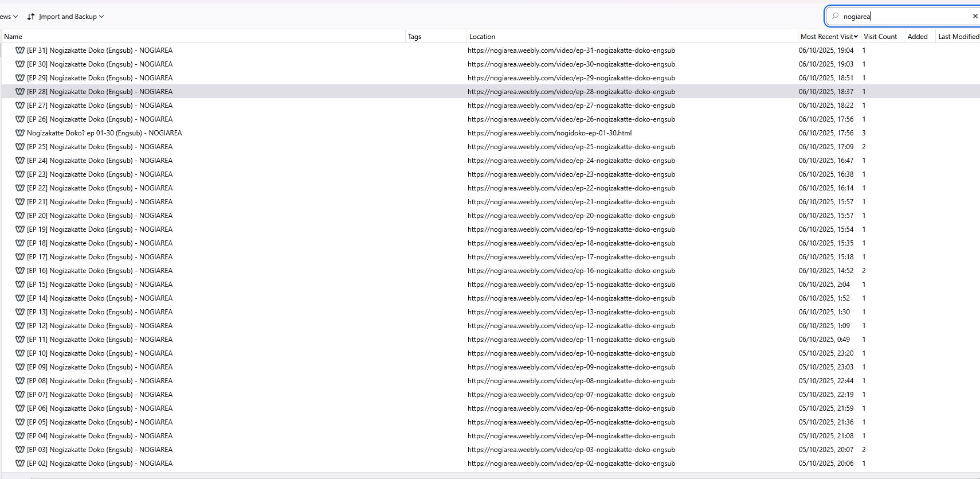Viewport: 980px width, 479px height.
Task: Click the visit time 06/10/2025, 0:49
Action: click(824, 340)
